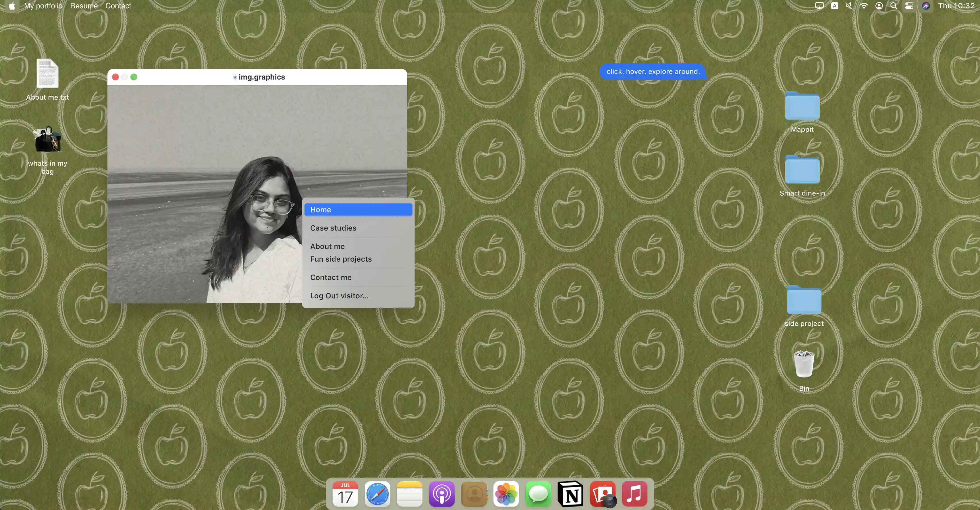
Task: Select Home in the context menu
Action: tap(358, 210)
